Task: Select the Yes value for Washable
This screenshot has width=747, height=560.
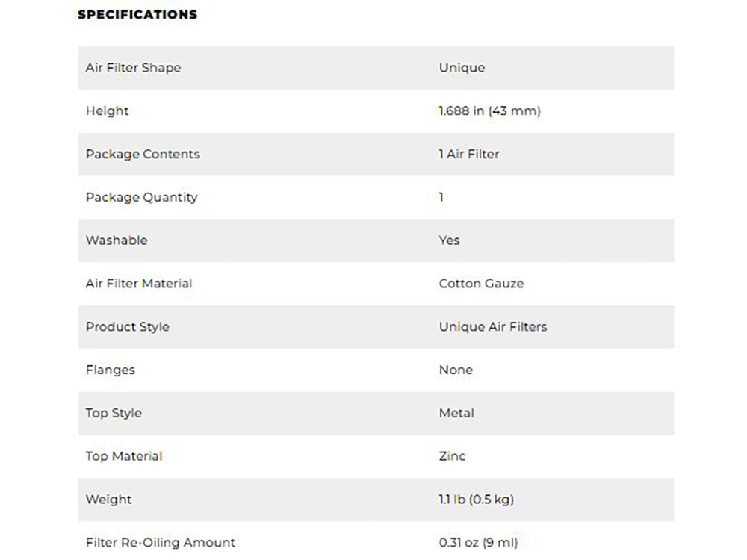Action: tap(449, 240)
